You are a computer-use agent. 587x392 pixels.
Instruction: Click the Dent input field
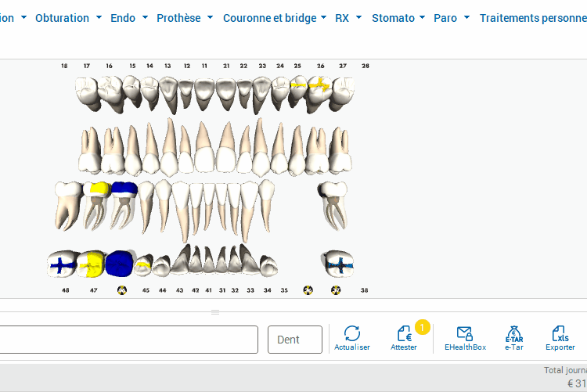pyautogui.click(x=295, y=340)
